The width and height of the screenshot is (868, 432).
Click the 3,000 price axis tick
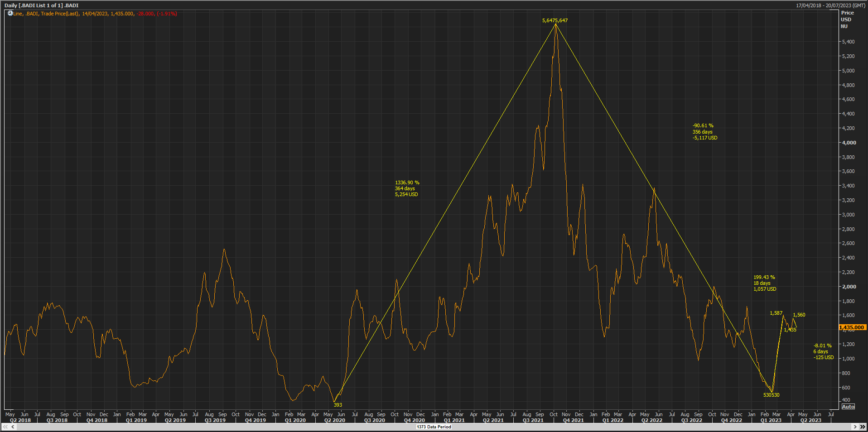click(848, 215)
